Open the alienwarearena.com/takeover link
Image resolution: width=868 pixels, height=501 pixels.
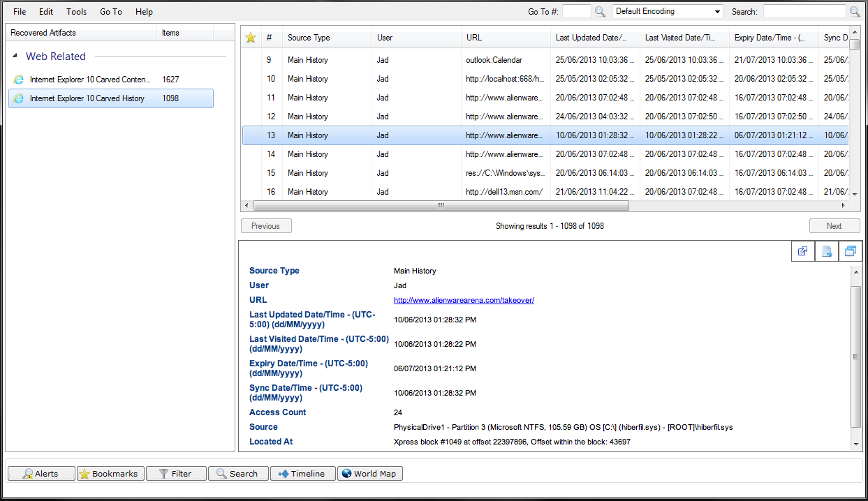pos(463,299)
